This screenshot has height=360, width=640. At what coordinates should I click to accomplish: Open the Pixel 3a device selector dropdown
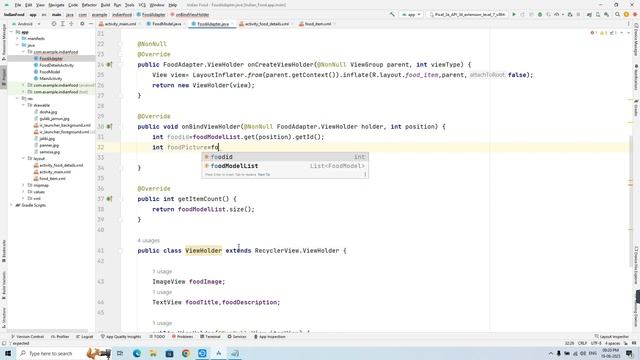(x=467, y=14)
